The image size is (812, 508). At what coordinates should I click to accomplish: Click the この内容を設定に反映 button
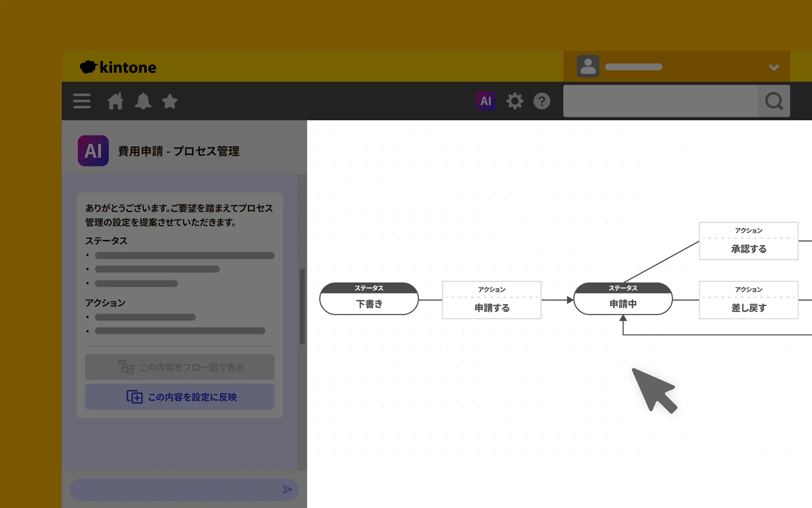tap(180, 397)
